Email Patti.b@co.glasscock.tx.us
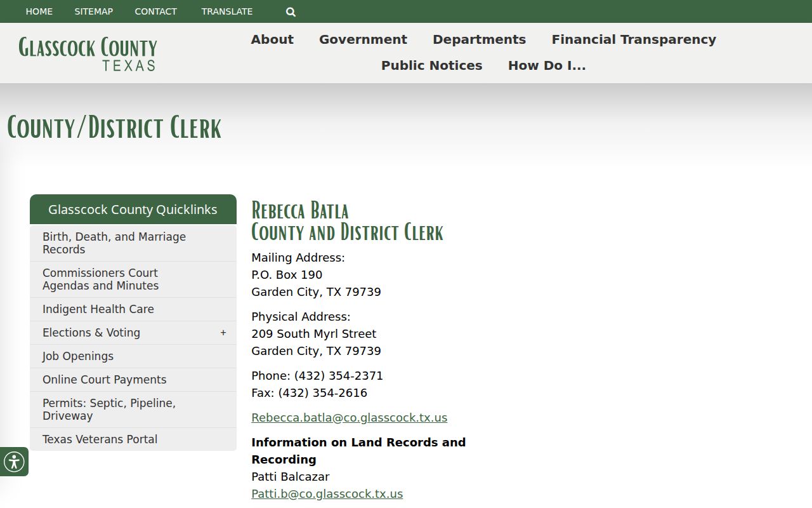This screenshot has width=812, height=508. [327, 494]
